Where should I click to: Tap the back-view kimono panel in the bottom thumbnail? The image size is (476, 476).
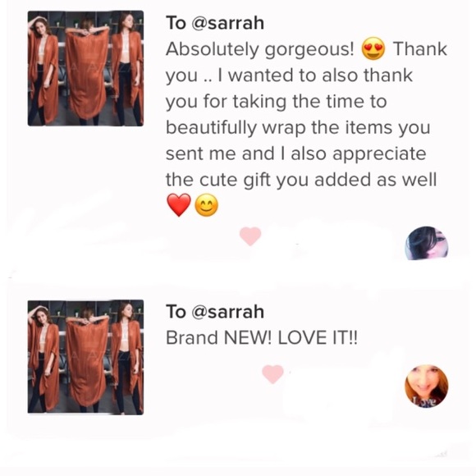coord(87,357)
